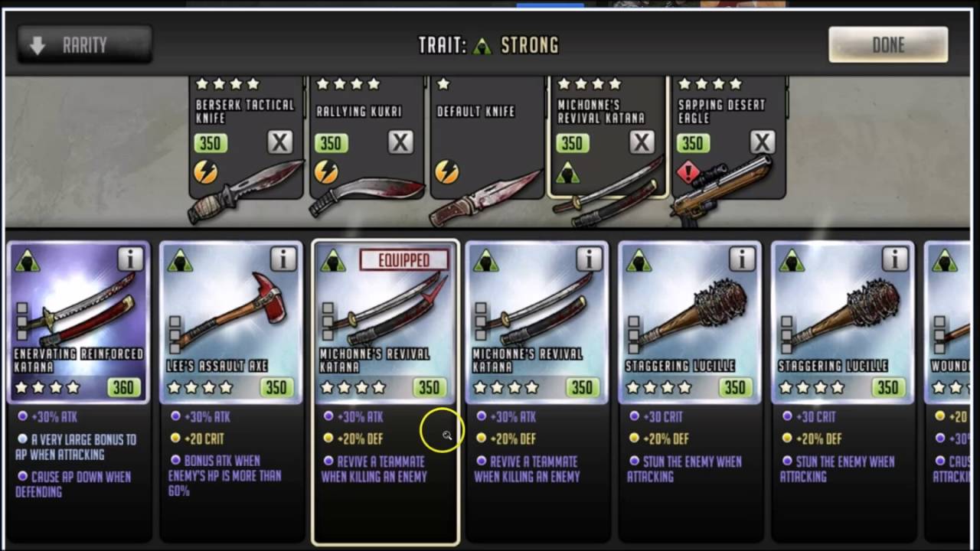Unequip Michonne's Revival Katana top slot X
The image size is (980, 551).
pyautogui.click(x=642, y=142)
